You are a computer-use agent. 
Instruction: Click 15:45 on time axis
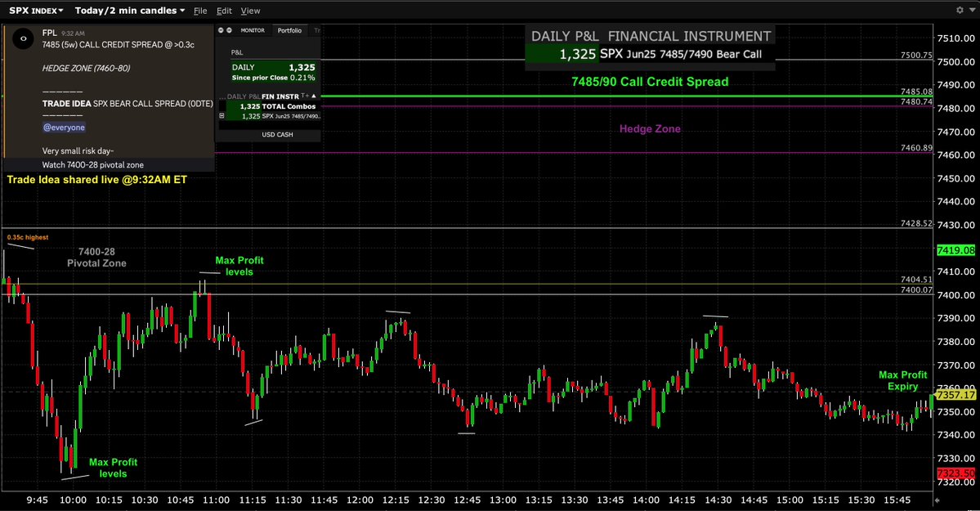tap(897, 500)
